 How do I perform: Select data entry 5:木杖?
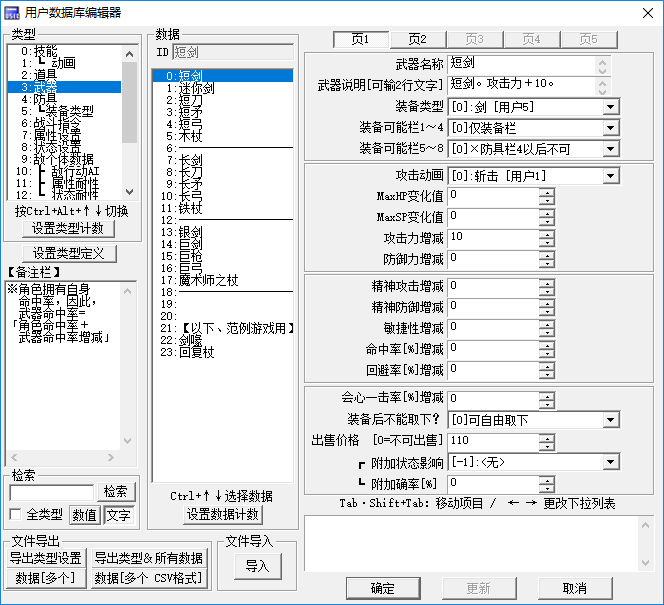pyautogui.click(x=223, y=136)
